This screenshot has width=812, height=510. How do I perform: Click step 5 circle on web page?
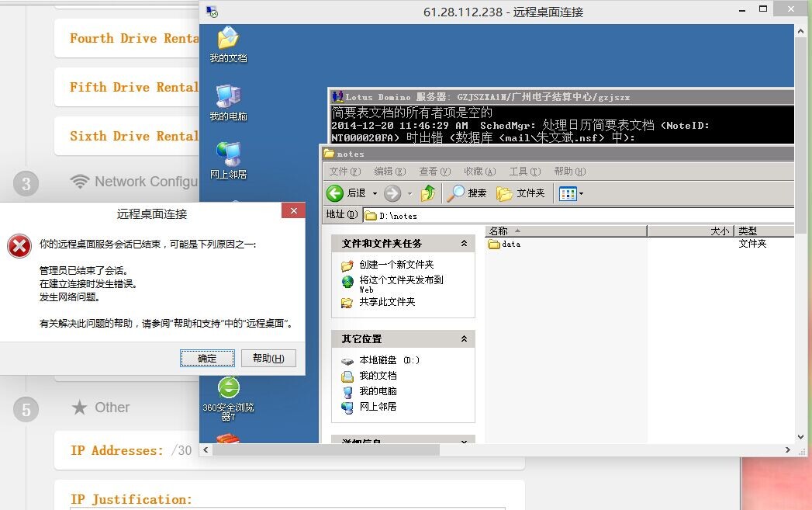[x=26, y=409]
